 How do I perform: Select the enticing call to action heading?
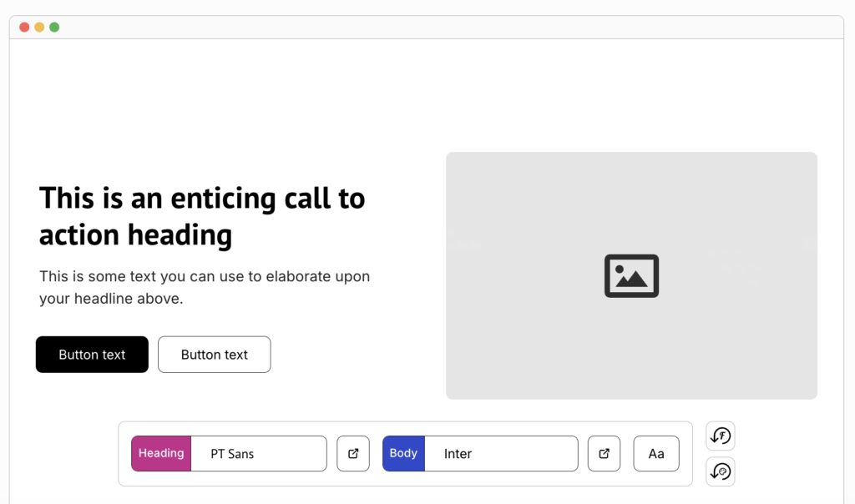pos(202,217)
